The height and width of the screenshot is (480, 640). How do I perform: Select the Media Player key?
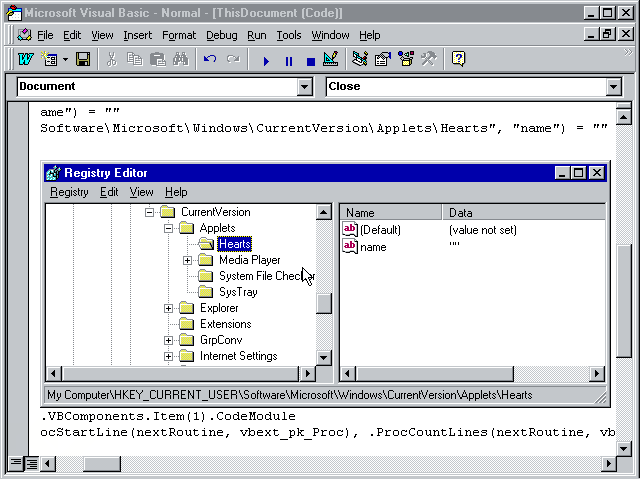coord(249,260)
